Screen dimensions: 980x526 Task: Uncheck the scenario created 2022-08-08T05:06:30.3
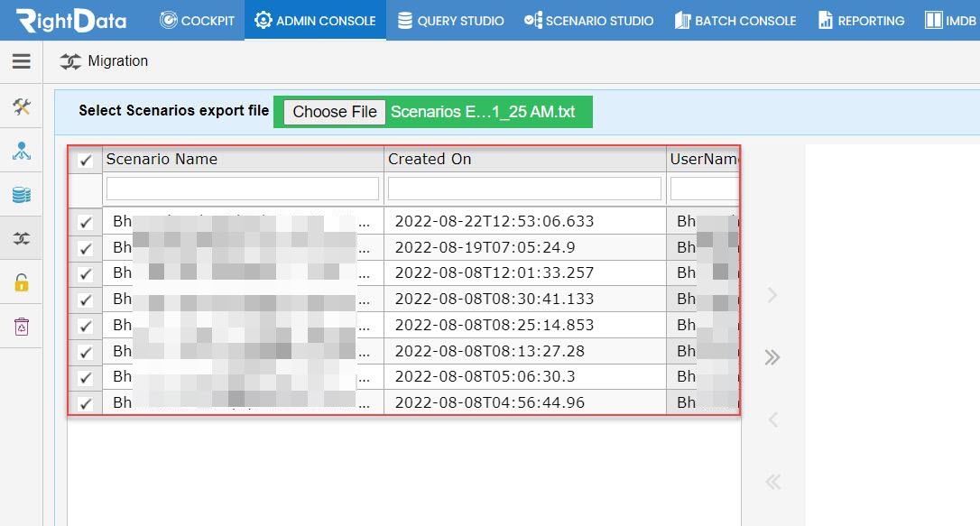click(x=86, y=377)
